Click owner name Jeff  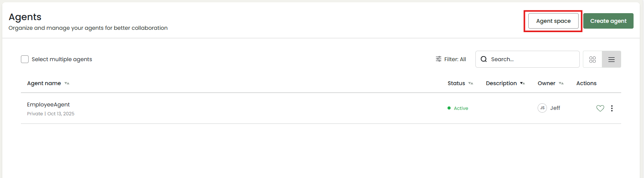(555, 108)
